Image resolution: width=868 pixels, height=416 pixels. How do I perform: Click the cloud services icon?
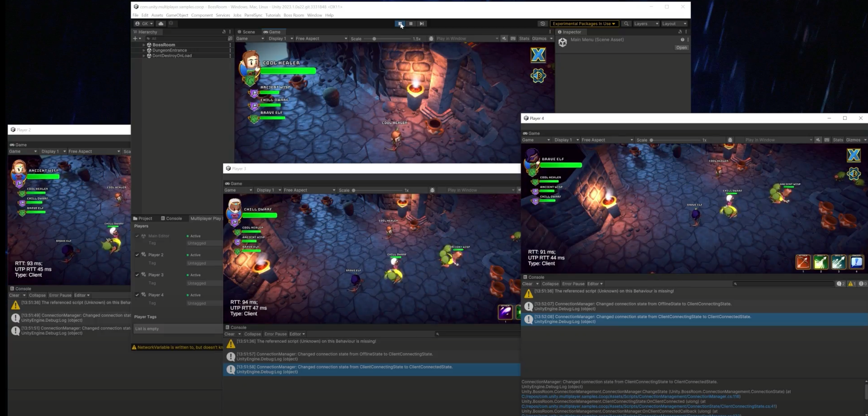point(161,24)
